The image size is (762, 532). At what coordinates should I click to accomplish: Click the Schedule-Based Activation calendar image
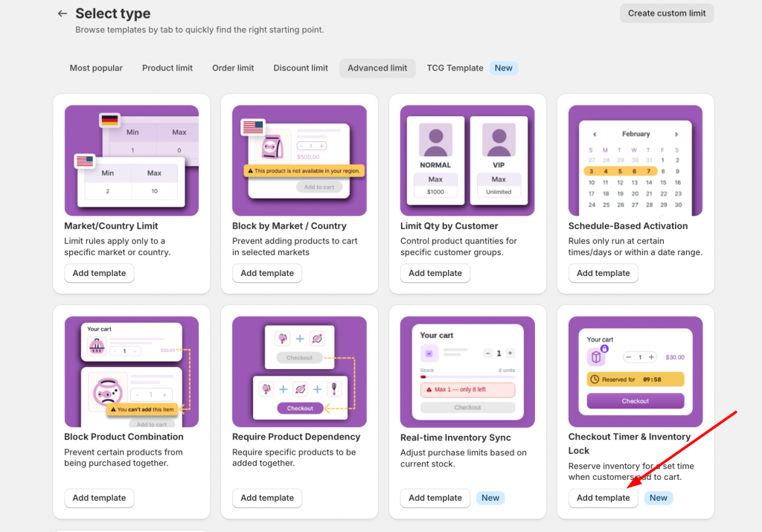(x=635, y=160)
